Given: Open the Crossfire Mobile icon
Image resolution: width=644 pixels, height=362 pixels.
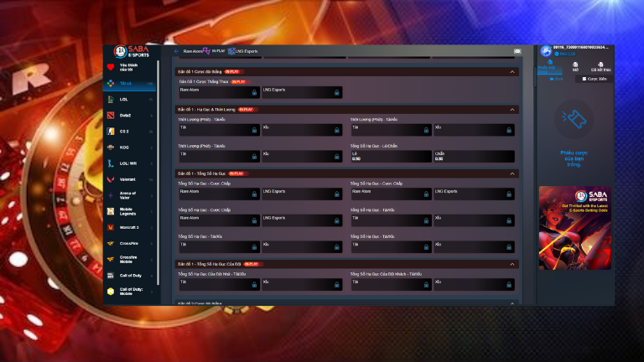Looking at the screenshot, I should (x=111, y=260).
